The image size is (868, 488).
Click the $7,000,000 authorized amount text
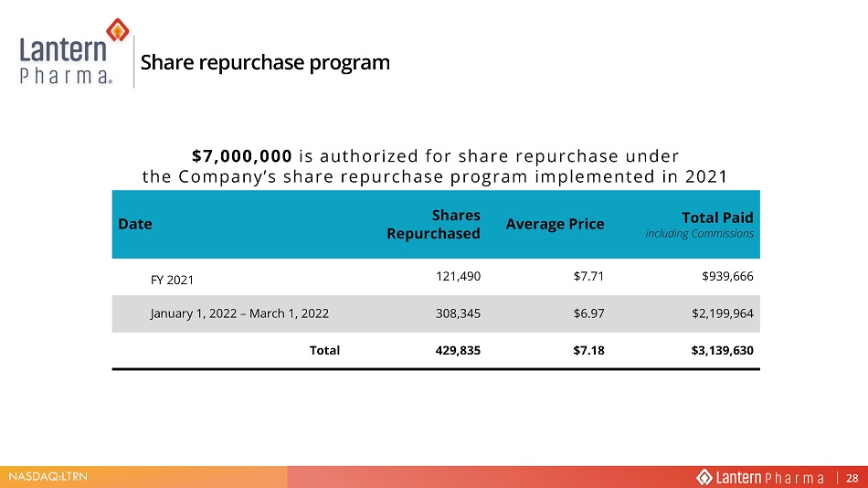(242, 156)
